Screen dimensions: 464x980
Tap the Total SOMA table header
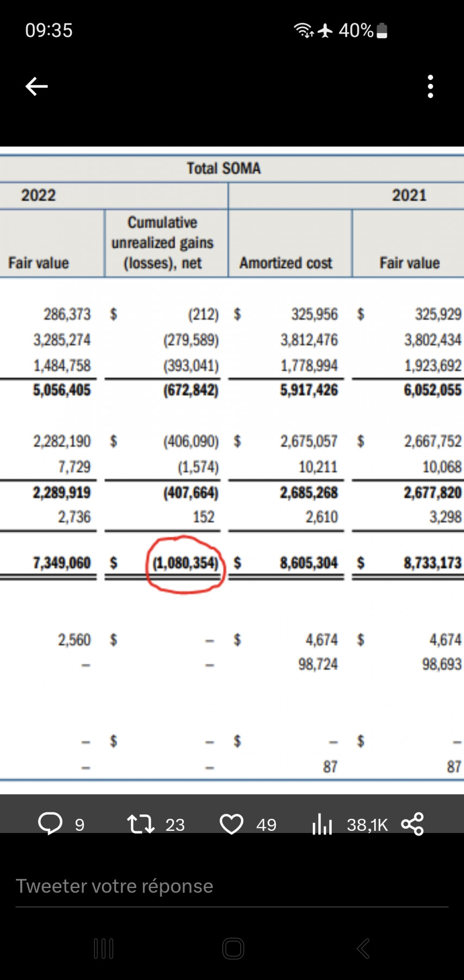point(224,168)
